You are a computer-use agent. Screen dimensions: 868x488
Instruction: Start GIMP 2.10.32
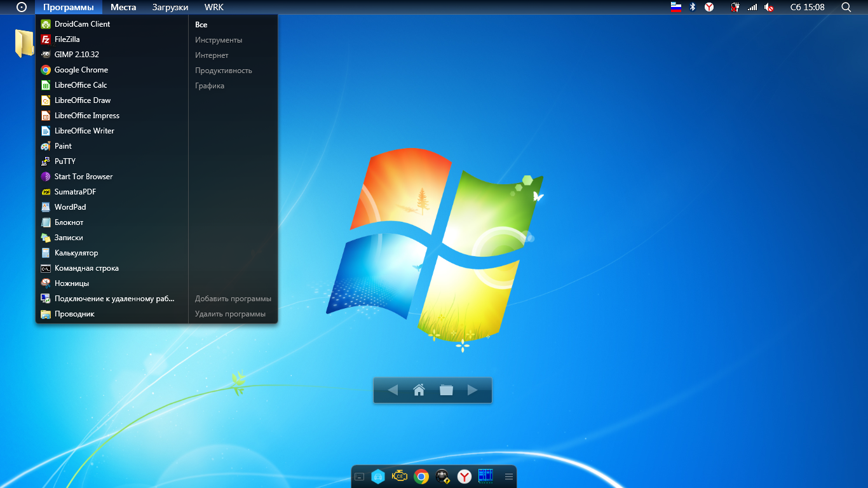click(112, 55)
